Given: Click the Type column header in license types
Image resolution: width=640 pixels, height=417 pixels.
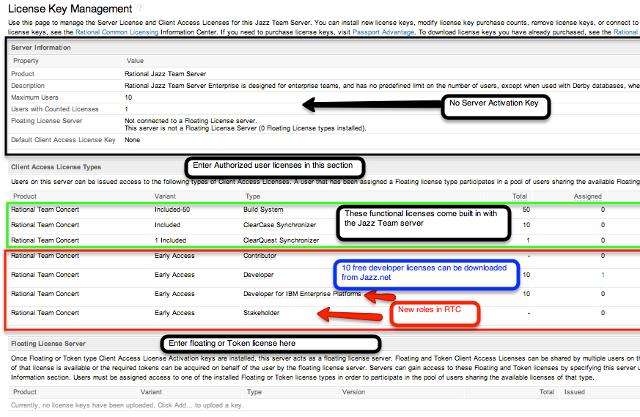Looking at the screenshot, I should click(253, 196).
